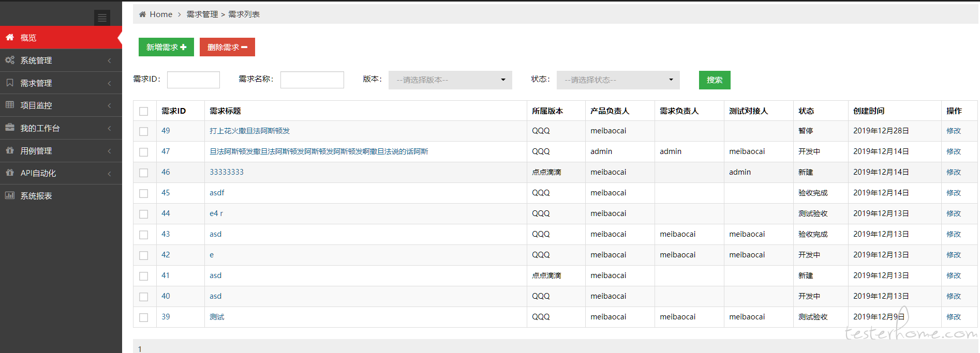Expand 项目监控 using its chevron
Image resolution: width=980 pixels, height=353 pixels.
(109, 105)
